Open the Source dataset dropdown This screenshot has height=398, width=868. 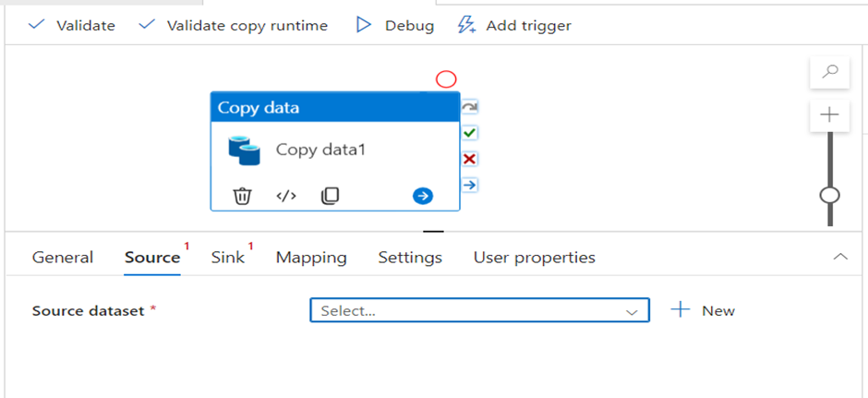click(x=479, y=311)
